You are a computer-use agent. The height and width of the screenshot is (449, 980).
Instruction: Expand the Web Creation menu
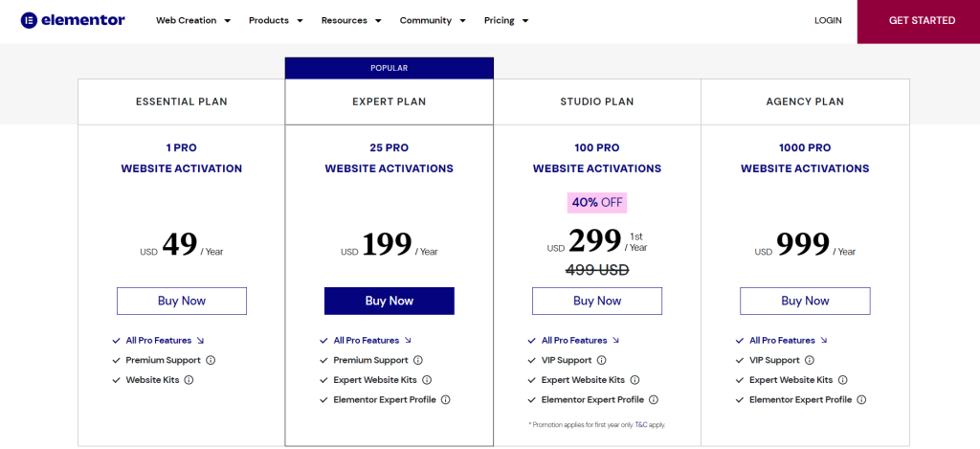pos(193,21)
